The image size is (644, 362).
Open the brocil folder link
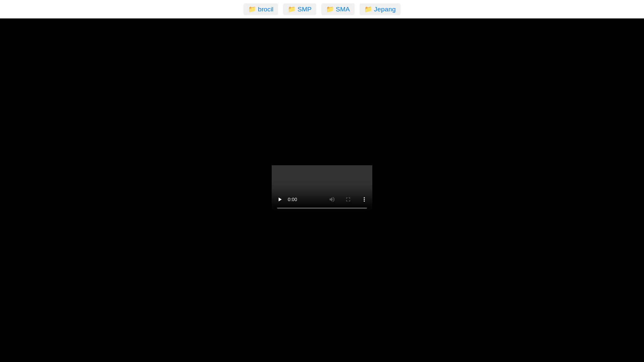261,9
